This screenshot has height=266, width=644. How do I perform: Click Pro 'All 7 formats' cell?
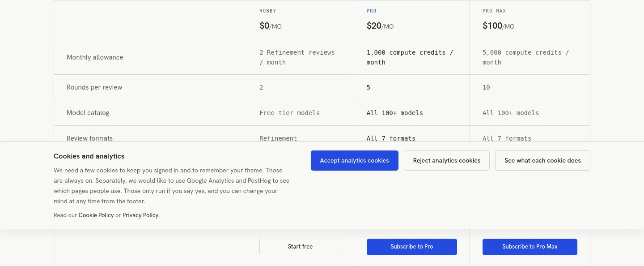point(391,138)
